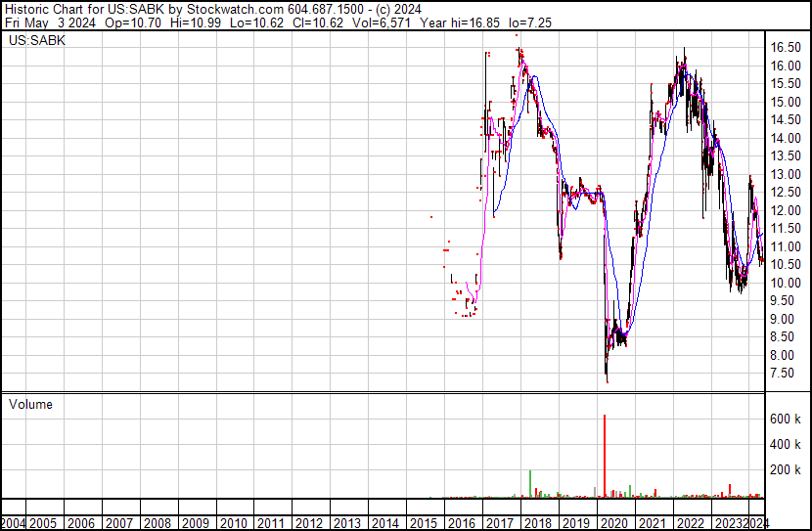
Task: Select the 2015 year on the timeline
Action: click(x=424, y=523)
